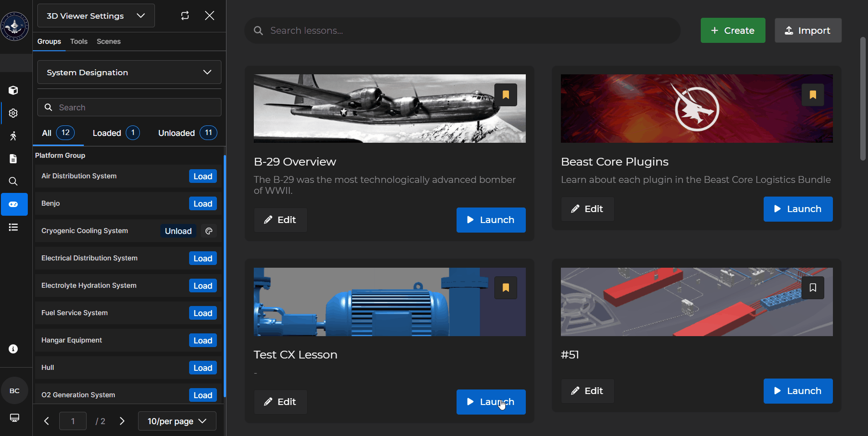Image resolution: width=868 pixels, height=436 pixels.
Task: Click the monitor icon at sidebar bottom
Action: pyautogui.click(x=15, y=418)
